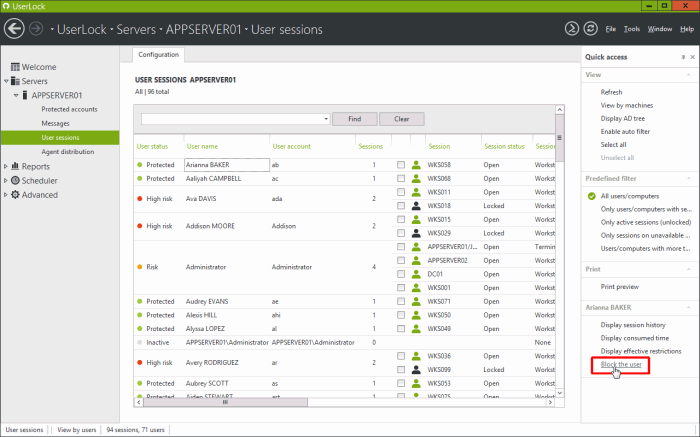Check the WKS011 session checkbox
The image size is (700, 437).
[x=401, y=192]
